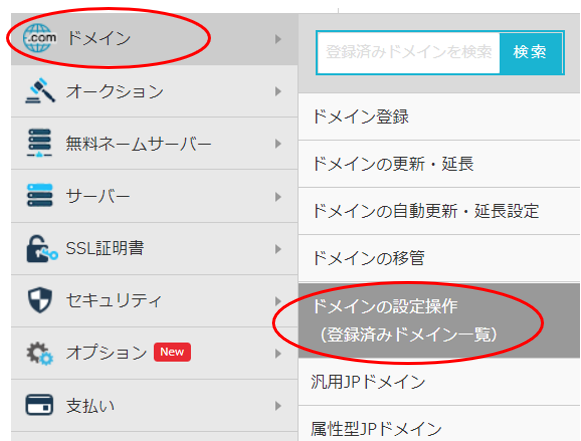Click the 支払い credit card icon

[x=39, y=405]
